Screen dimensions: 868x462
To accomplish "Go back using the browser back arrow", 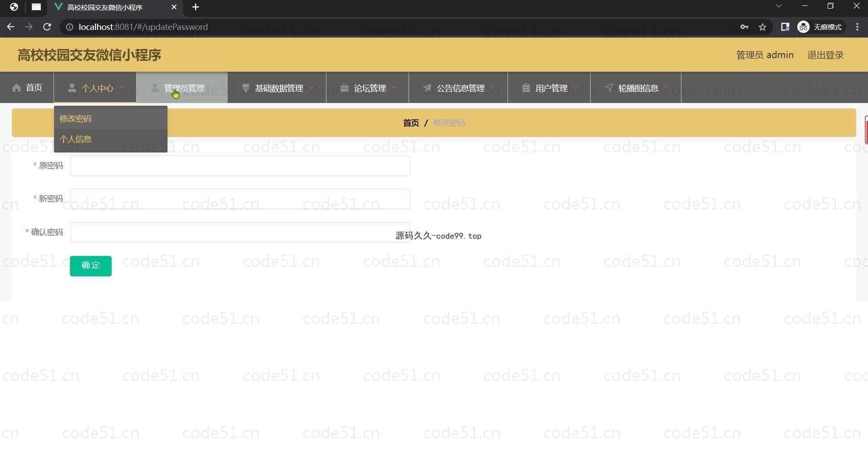I will coord(10,27).
